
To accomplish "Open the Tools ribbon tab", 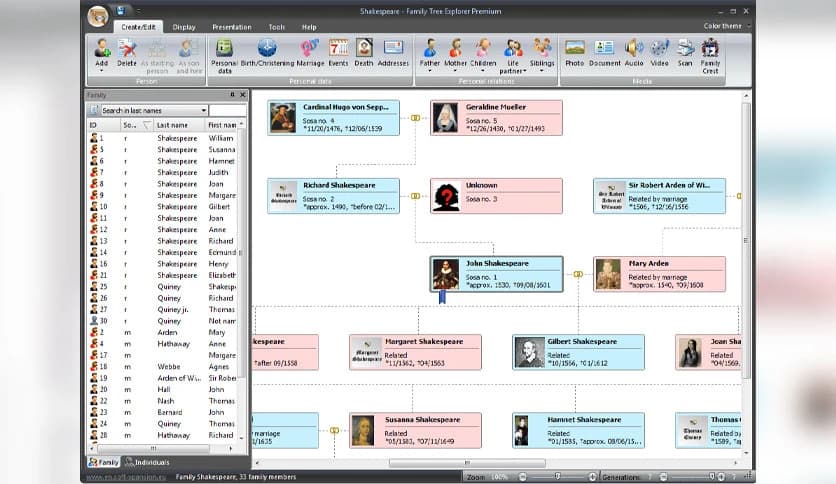I will pyautogui.click(x=277, y=27).
